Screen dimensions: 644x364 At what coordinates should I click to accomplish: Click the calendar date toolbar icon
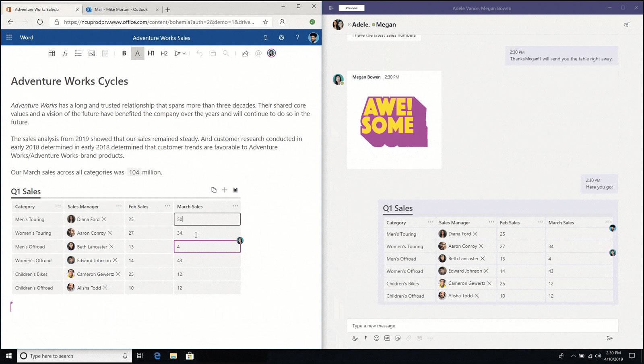(105, 53)
